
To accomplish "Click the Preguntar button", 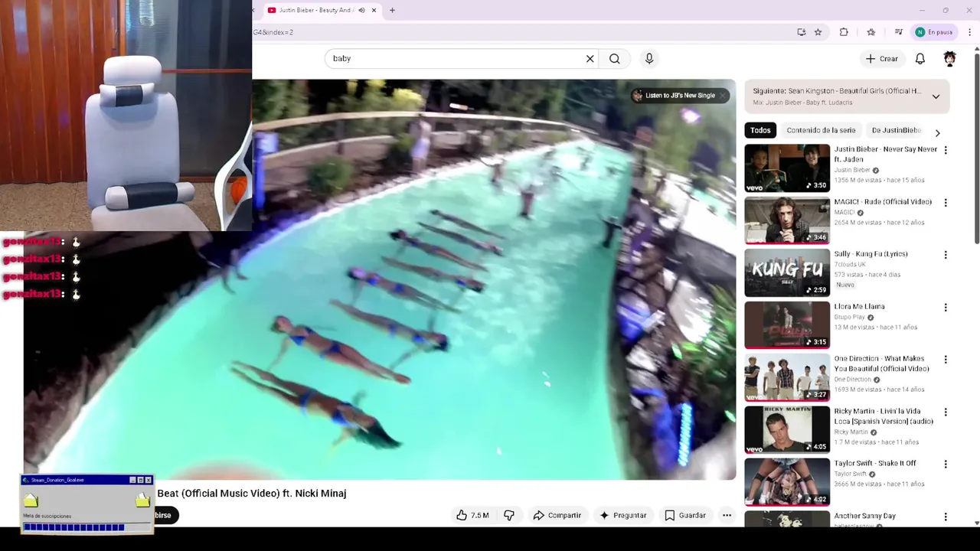I will click(622, 515).
